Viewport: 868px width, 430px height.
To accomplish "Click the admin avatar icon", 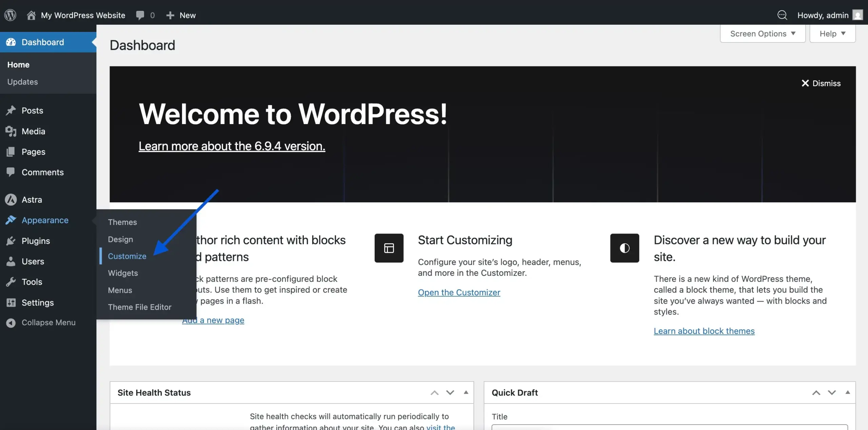I will point(858,15).
